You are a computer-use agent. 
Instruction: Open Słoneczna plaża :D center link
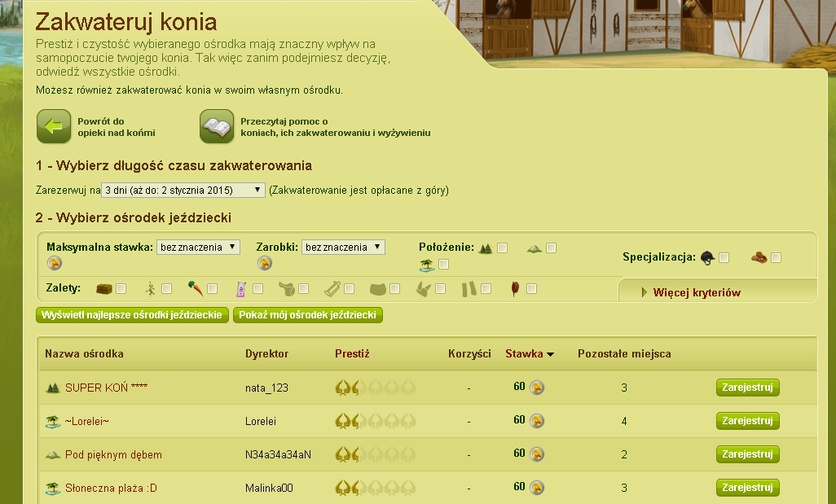coord(111,488)
